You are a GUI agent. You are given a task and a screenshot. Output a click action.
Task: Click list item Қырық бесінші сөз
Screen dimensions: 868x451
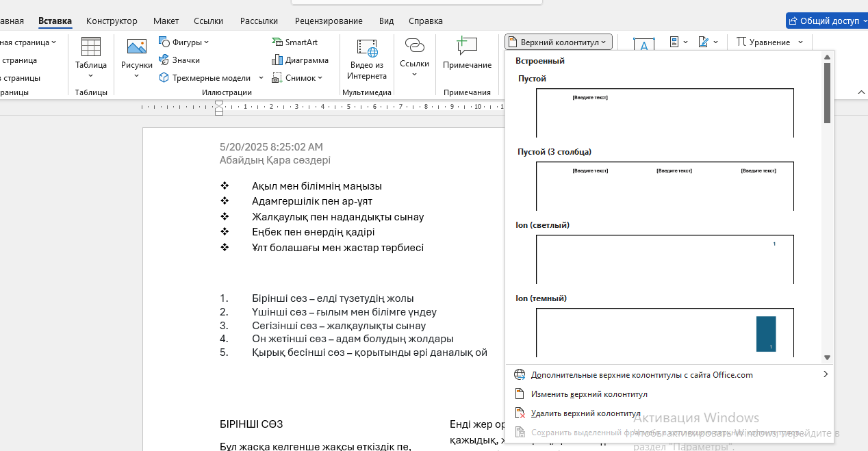tap(297, 352)
